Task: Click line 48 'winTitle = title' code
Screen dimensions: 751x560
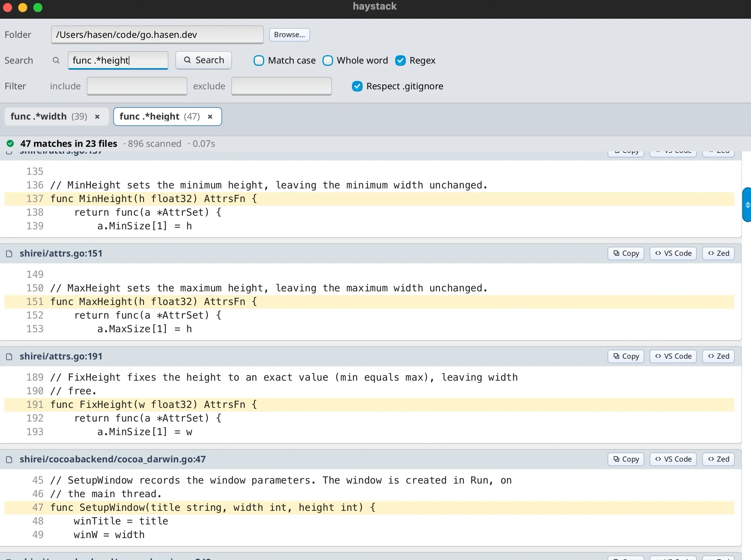Action: (121, 521)
